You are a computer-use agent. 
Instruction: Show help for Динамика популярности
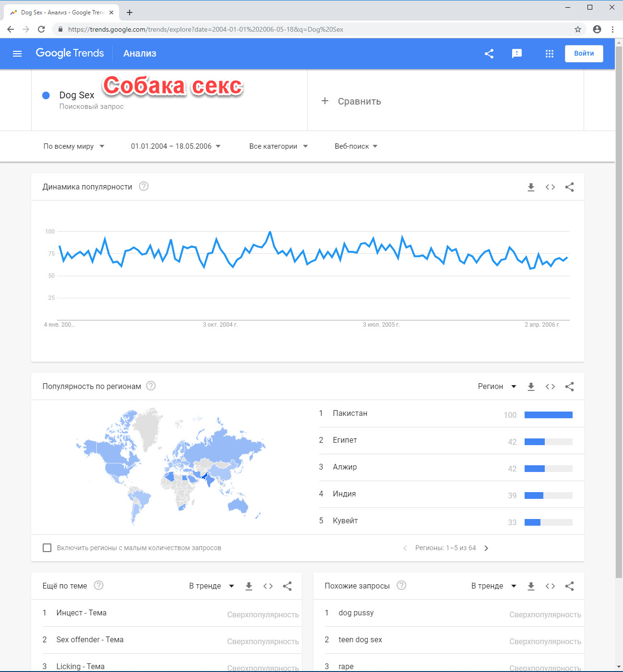click(x=144, y=186)
